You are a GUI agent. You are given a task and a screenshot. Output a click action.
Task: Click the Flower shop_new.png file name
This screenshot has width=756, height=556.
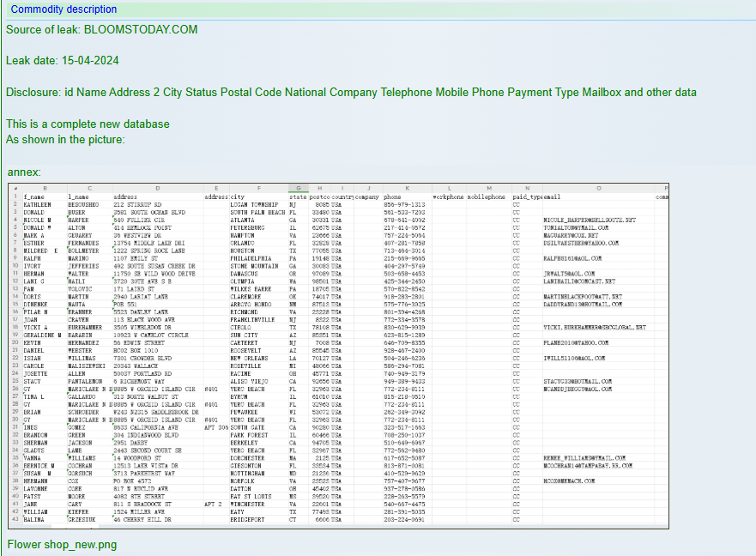coord(62,545)
